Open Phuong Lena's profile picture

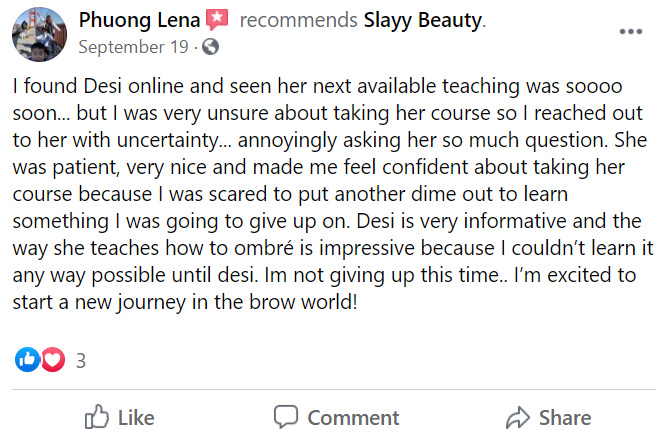coord(38,33)
